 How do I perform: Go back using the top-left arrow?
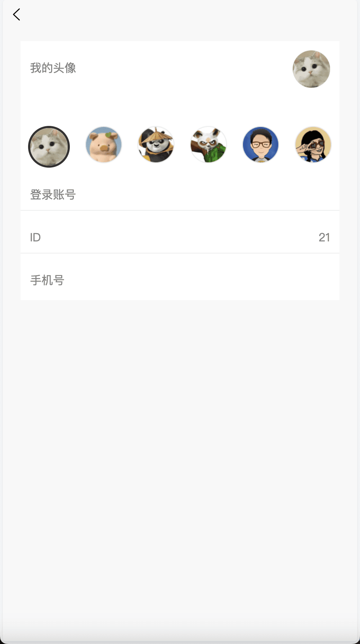point(17,15)
